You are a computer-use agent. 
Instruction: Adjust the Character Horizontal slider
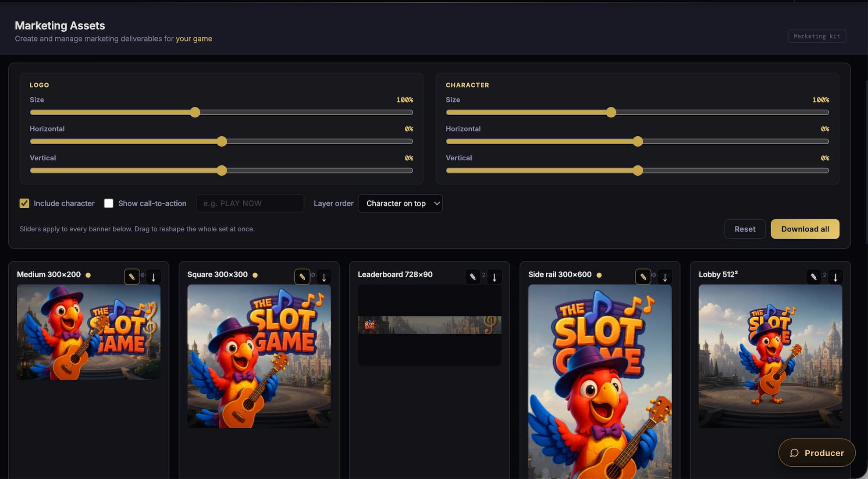(637, 142)
